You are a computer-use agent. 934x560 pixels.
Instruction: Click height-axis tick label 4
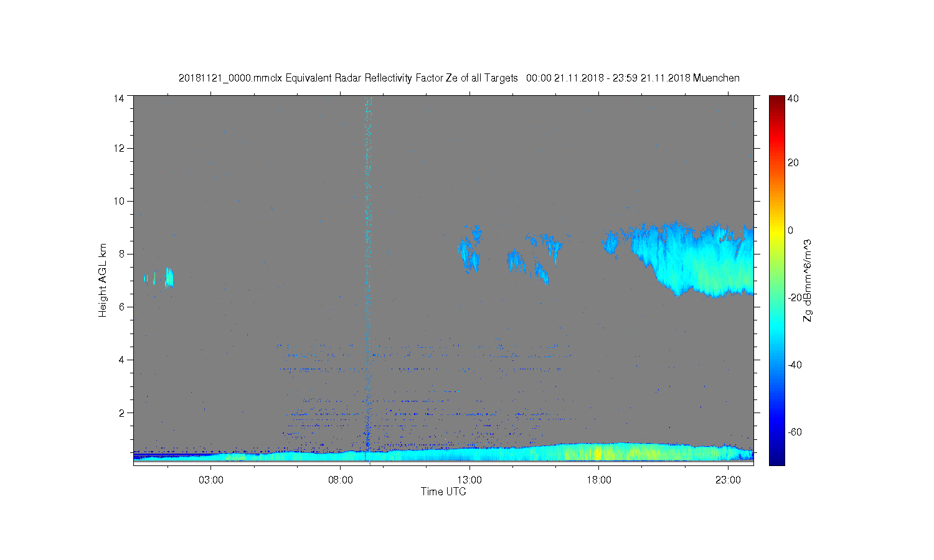(x=121, y=360)
